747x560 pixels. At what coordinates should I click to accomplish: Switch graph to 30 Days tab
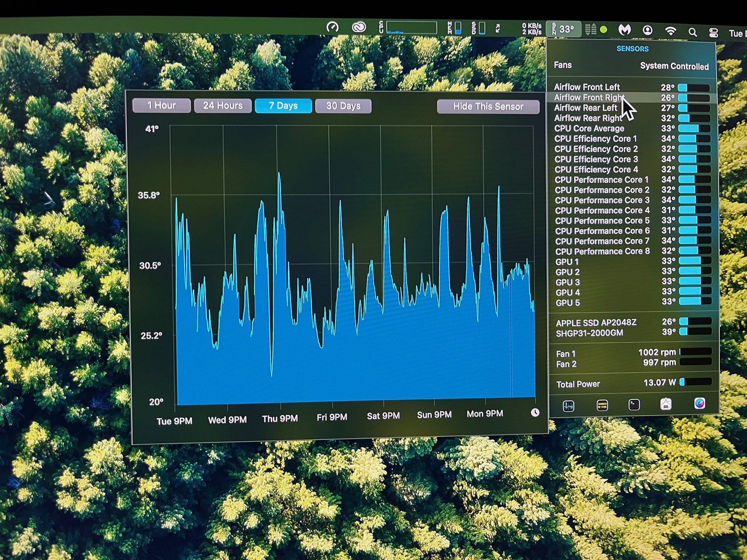click(x=343, y=106)
